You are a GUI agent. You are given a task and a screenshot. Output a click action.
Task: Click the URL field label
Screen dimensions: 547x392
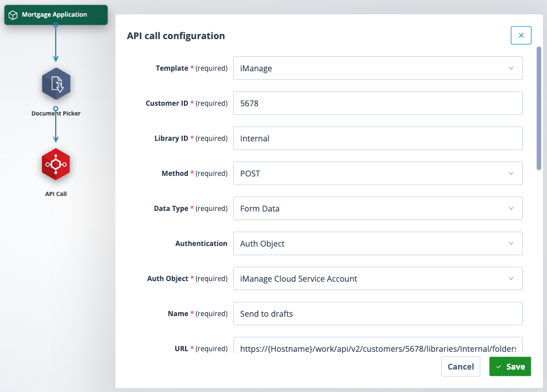[201, 348]
